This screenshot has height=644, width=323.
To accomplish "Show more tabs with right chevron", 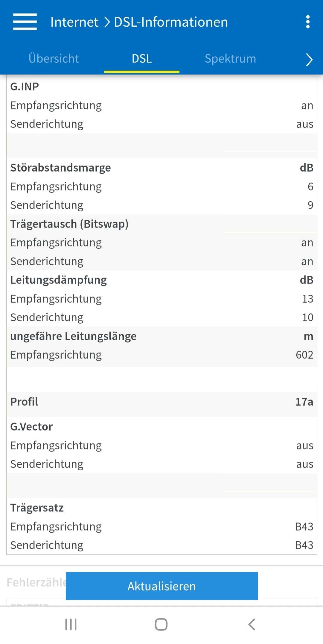I will point(309,59).
